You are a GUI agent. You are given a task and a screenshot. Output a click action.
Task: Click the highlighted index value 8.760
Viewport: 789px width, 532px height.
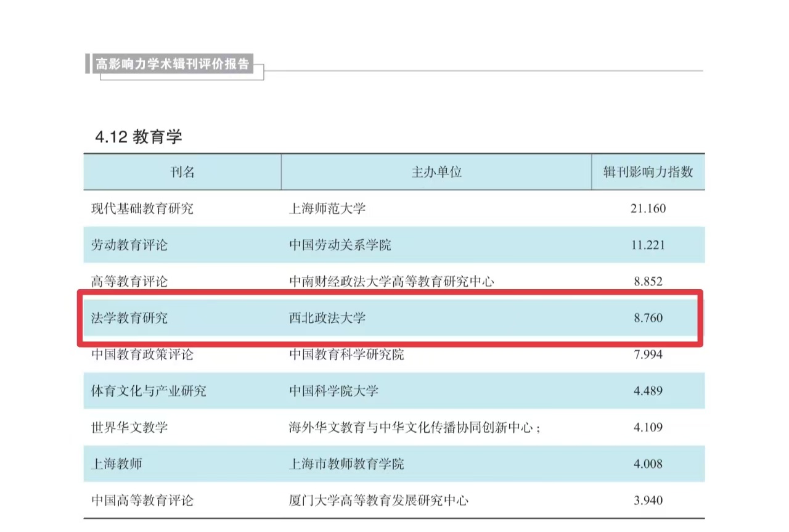pos(648,319)
